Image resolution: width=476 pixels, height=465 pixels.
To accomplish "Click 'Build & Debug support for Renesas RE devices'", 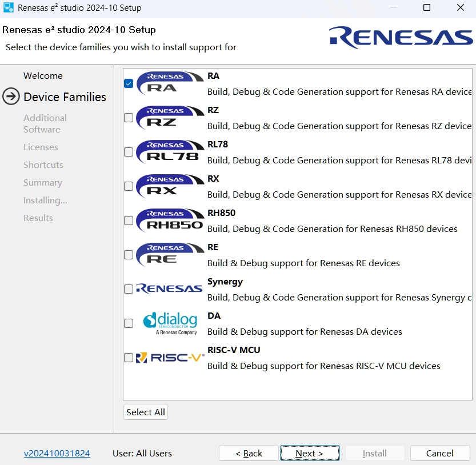I will (303, 263).
